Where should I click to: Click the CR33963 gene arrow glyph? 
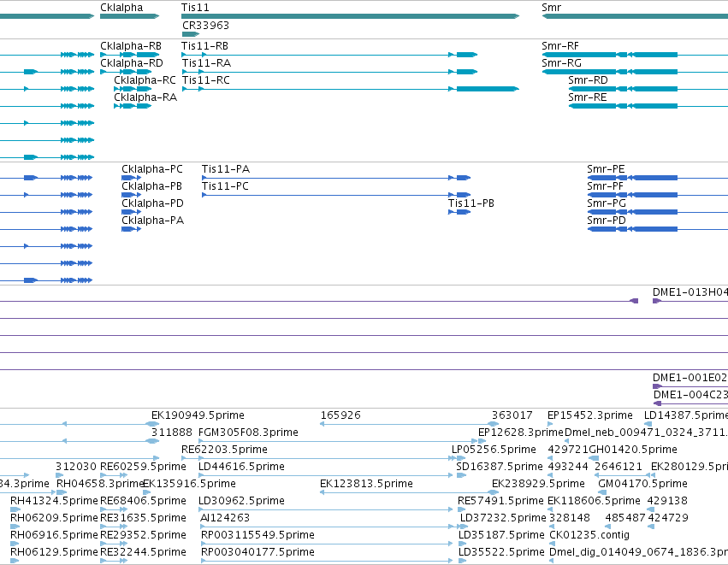(191, 34)
